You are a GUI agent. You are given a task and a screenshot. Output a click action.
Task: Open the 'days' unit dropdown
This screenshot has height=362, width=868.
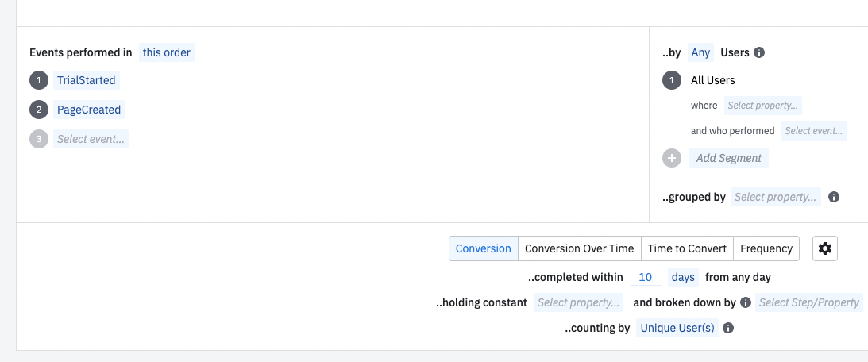coord(683,277)
